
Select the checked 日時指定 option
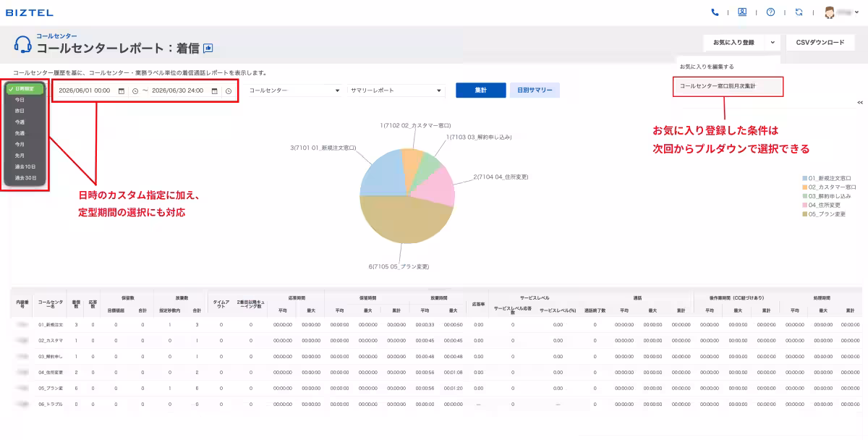(25, 88)
